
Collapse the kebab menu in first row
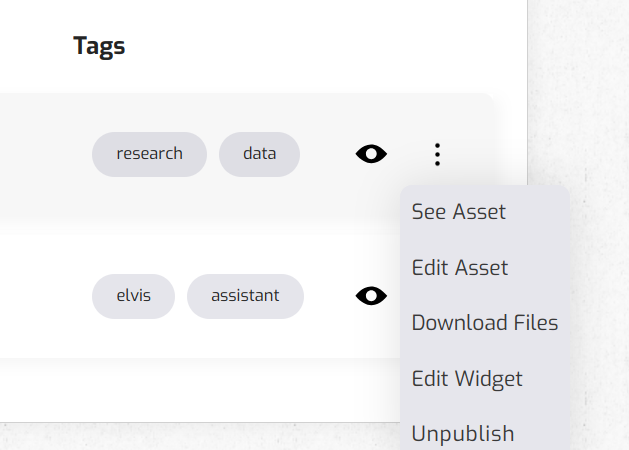point(437,154)
